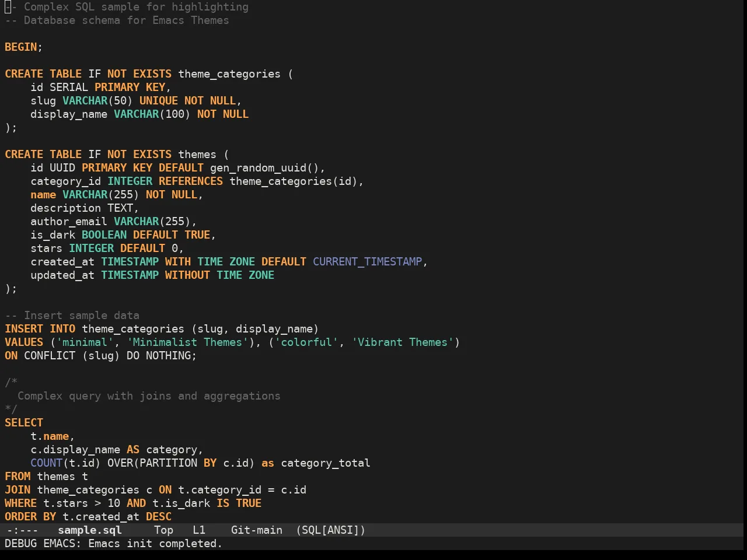Click the string 'Vibrant Themes'
The height and width of the screenshot is (560, 747).
pyautogui.click(x=403, y=342)
